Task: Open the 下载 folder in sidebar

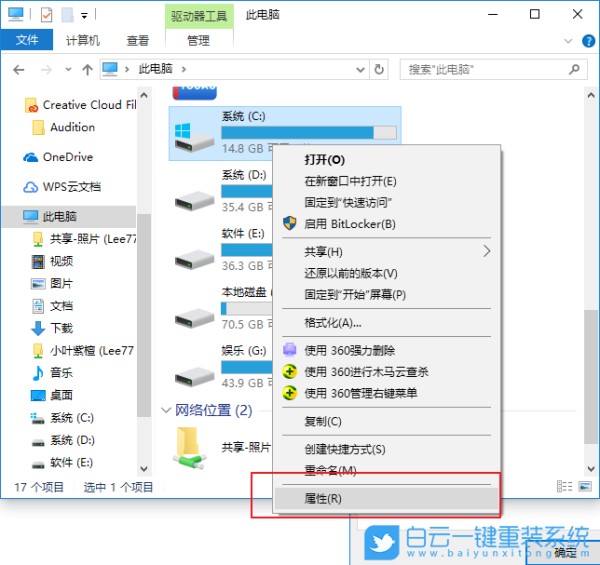Action: (x=52, y=328)
